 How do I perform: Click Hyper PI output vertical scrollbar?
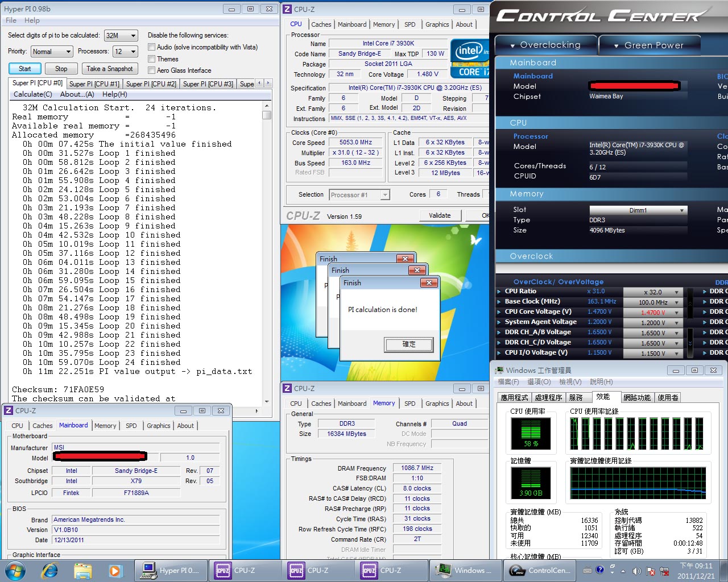pos(267,253)
